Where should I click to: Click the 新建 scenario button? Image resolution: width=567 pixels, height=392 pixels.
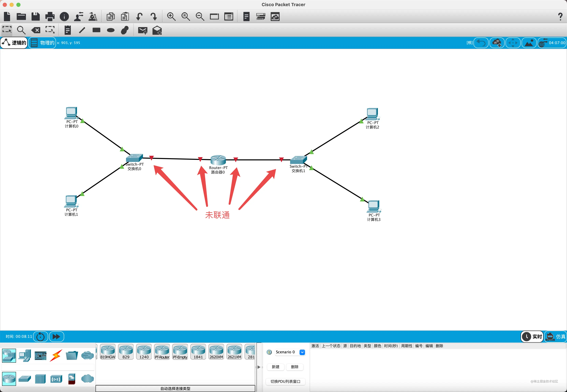tap(275, 367)
